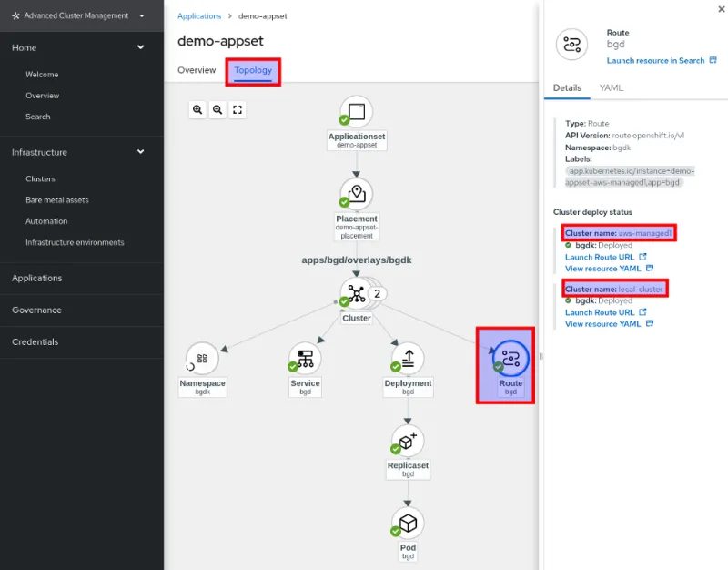
Task: Switch to the Overview tab
Action: (197, 70)
